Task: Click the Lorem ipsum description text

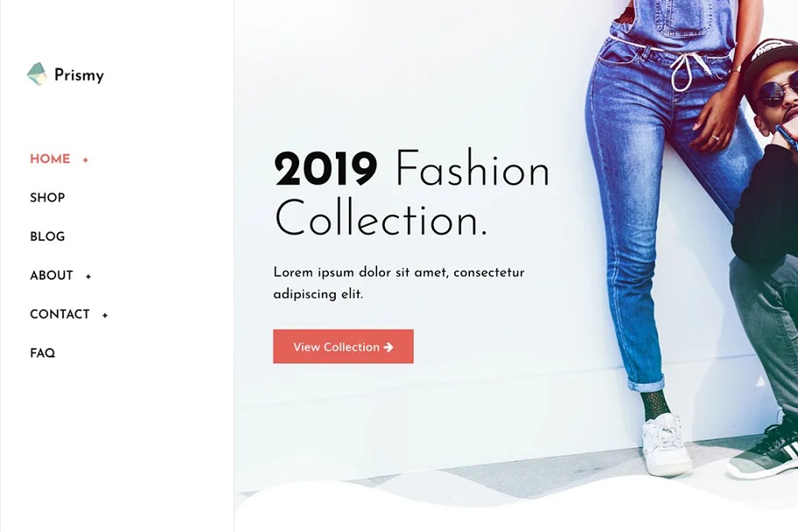Action: (398, 283)
